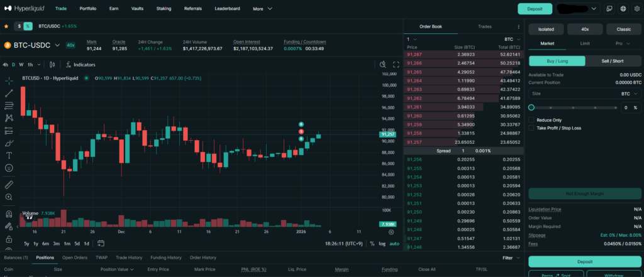Click the top Deposit button
Screen dimensions: 644x277
click(535, 9)
